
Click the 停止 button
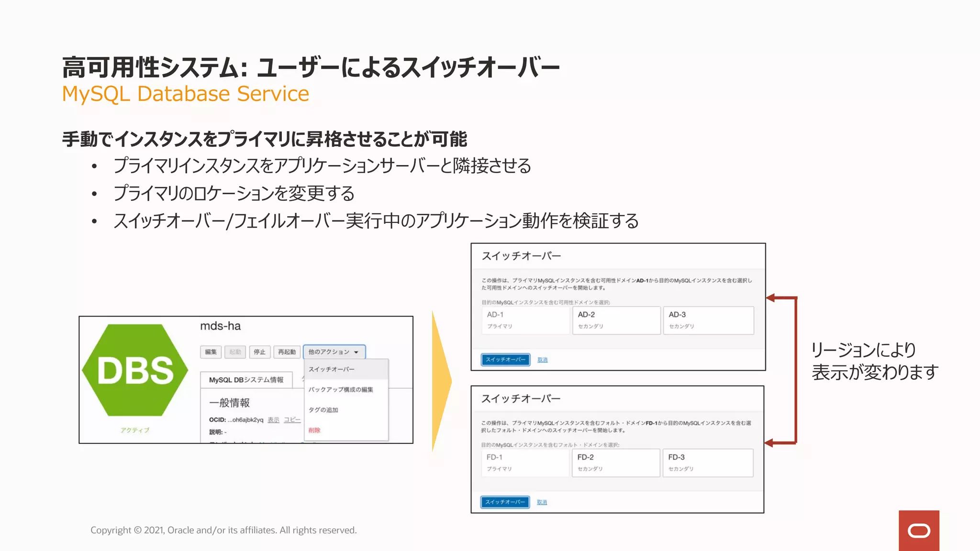pyautogui.click(x=259, y=352)
